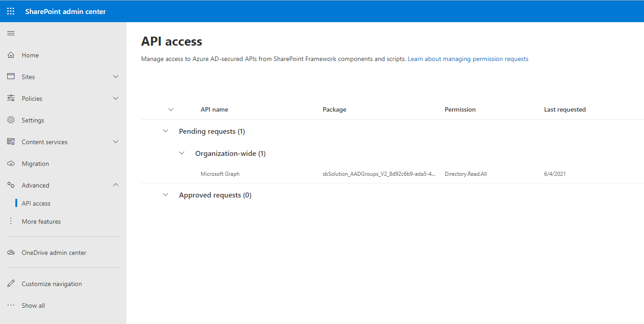
Task: Click the Content services label
Action: click(x=45, y=142)
